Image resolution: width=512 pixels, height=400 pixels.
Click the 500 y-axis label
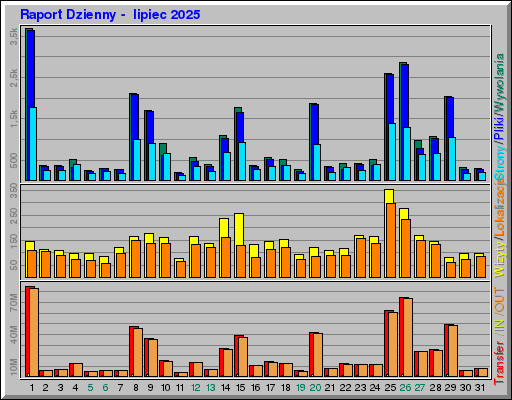click(x=14, y=161)
